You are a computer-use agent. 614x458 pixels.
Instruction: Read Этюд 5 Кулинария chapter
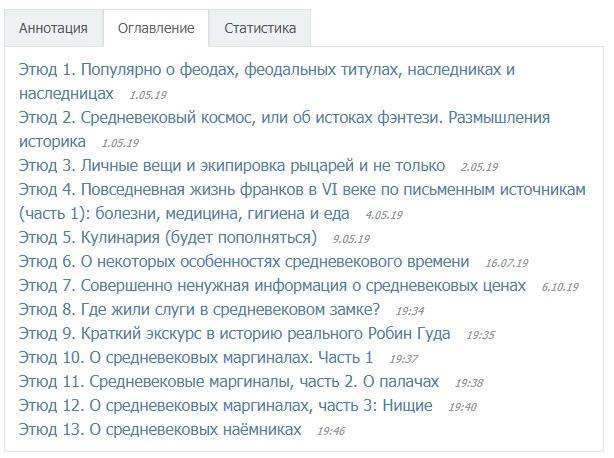(168, 238)
